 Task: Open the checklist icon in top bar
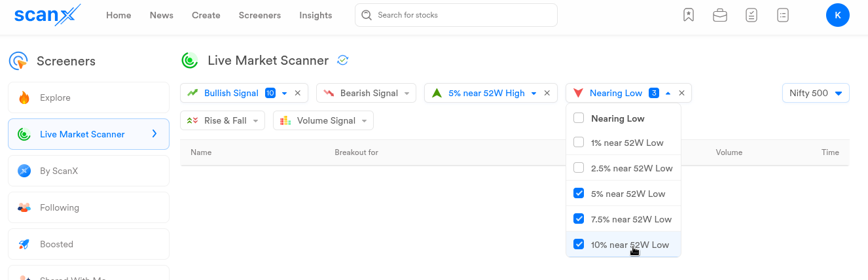tap(751, 15)
